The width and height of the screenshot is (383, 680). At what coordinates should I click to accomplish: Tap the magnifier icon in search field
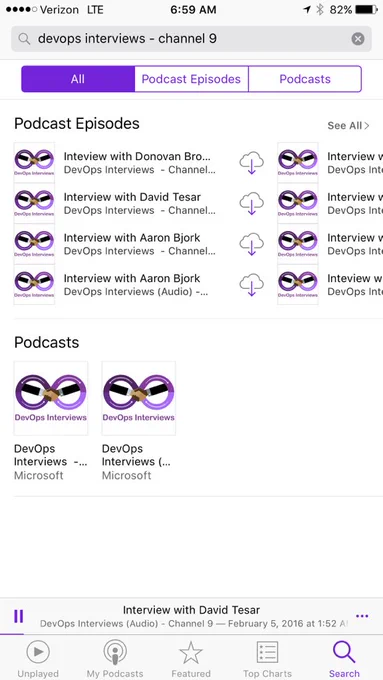pos(24,39)
